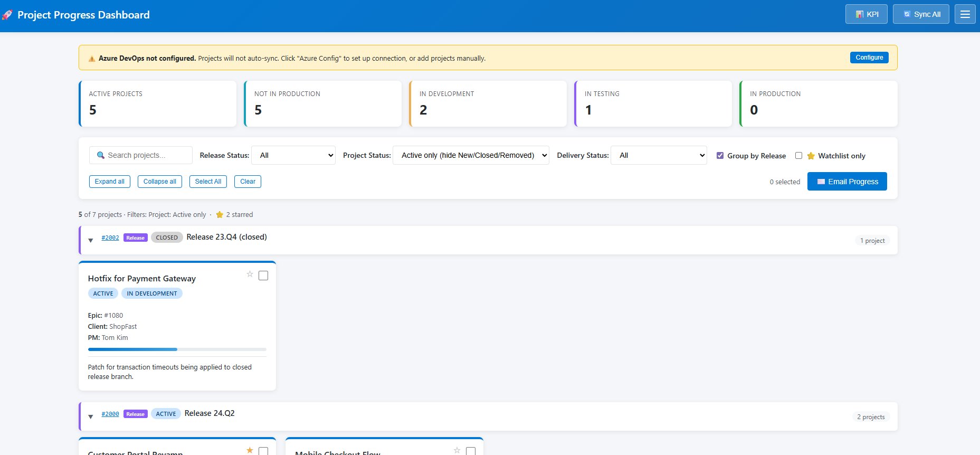Open the Release Status dropdown
Image resolution: width=980 pixels, height=455 pixels.
click(293, 155)
